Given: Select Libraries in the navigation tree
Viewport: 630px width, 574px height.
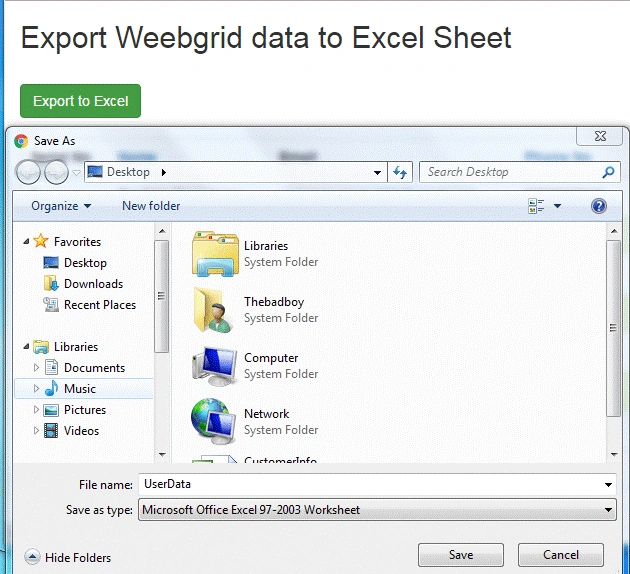Looking at the screenshot, I should point(76,347).
